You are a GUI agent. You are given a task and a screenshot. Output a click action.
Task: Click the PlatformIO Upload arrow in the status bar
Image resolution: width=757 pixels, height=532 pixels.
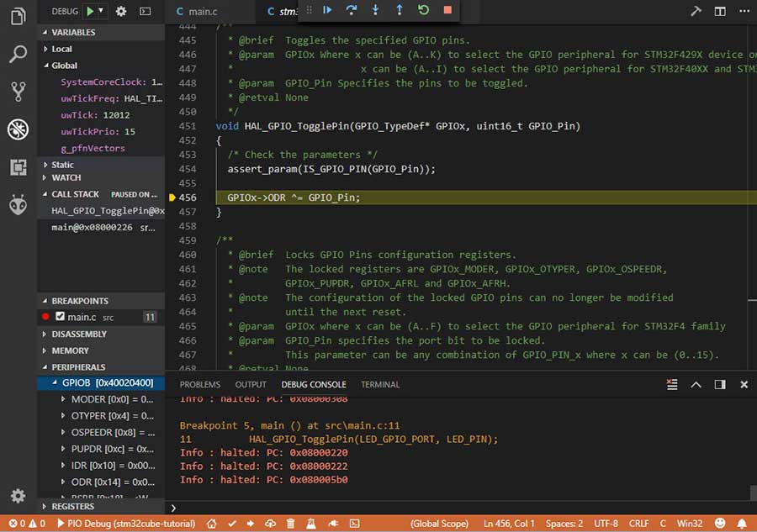(x=251, y=524)
